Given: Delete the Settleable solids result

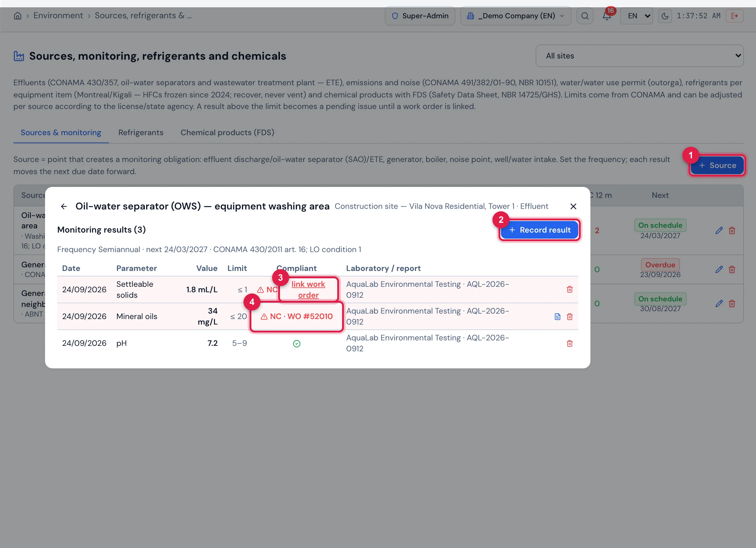Looking at the screenshot, I should 569,289.
